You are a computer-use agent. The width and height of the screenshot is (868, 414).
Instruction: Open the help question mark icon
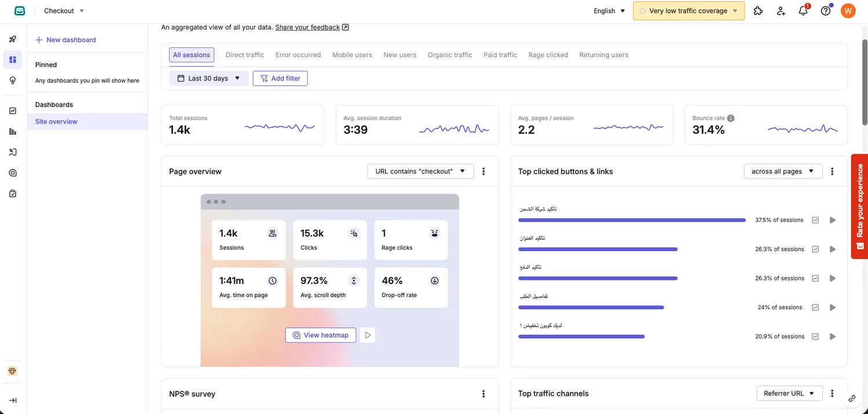[826, 10]
